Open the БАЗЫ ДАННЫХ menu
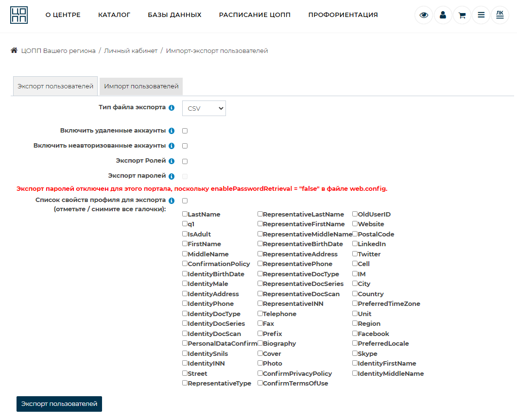517x420 pixels. (x=174, y=15)
